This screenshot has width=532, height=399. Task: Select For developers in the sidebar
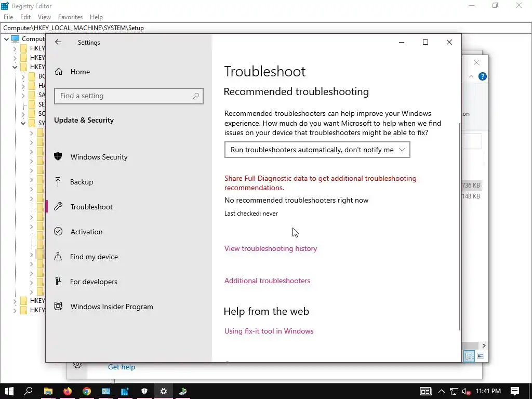pos(94,282)
